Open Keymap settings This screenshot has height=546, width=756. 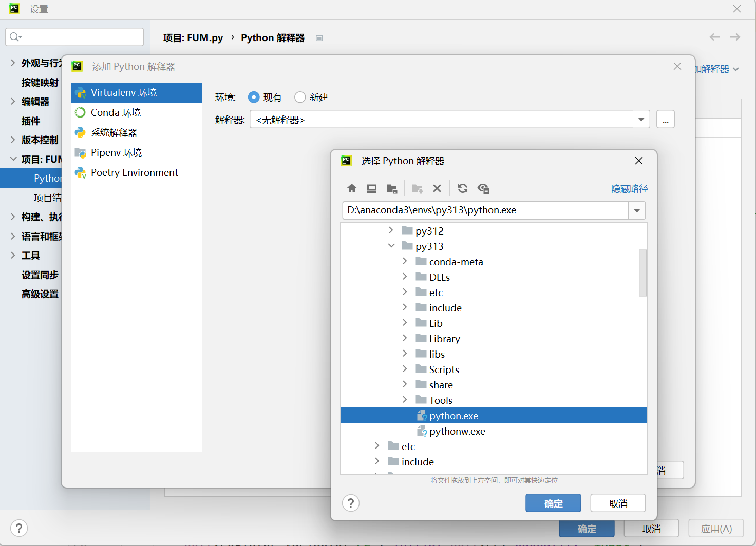click(40, 82)
